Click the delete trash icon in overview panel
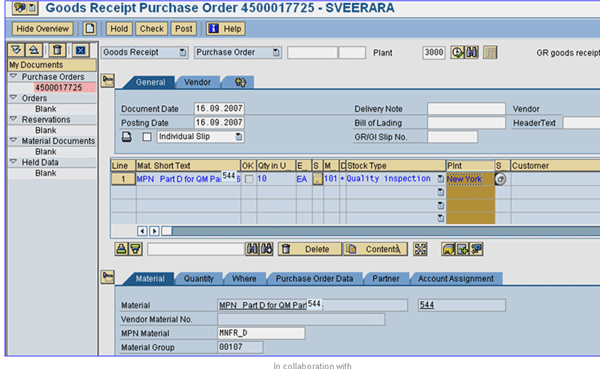Viewport: 600px width, 369px height. pos(57,50)
